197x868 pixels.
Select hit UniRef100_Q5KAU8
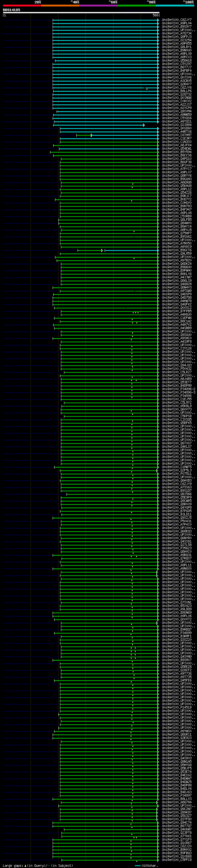click(176, 186)
